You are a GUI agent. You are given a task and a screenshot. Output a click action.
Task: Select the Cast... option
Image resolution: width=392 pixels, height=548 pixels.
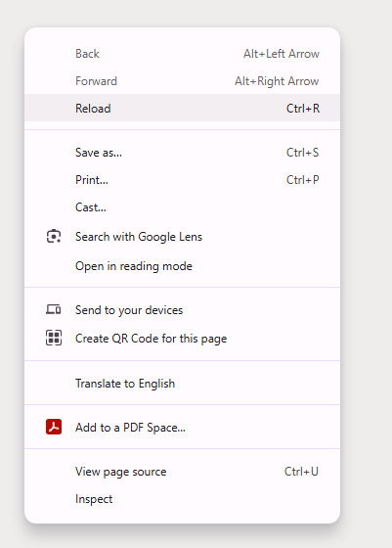tap(182, 207)
